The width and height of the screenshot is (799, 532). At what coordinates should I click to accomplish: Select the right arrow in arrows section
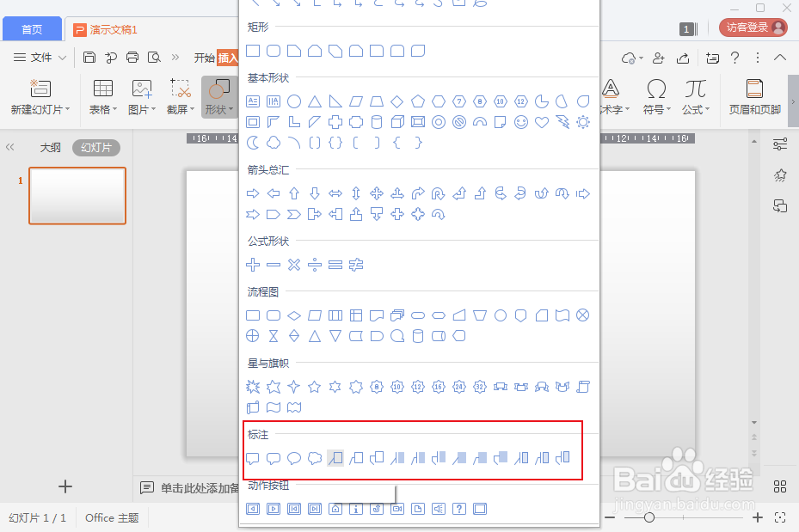click(253, 193)
